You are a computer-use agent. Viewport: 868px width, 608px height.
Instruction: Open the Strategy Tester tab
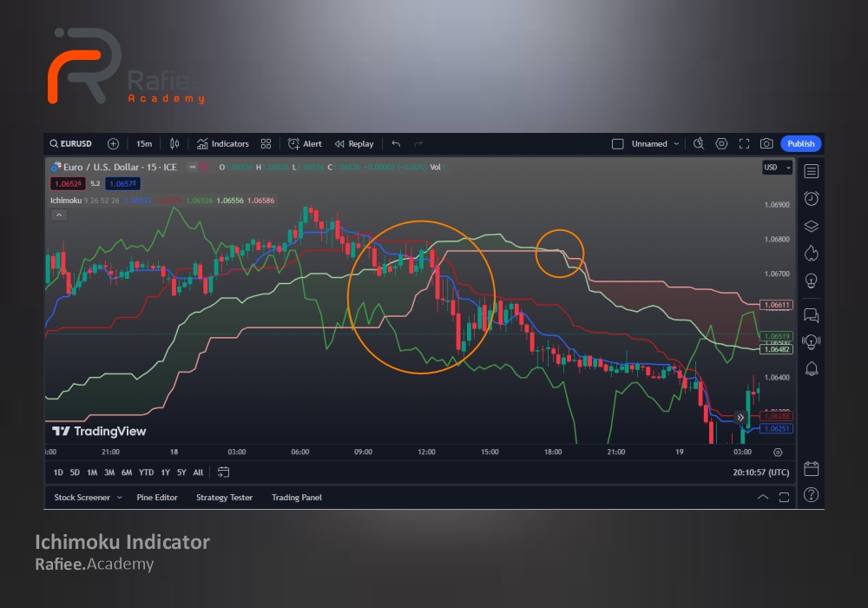(224, 498)
